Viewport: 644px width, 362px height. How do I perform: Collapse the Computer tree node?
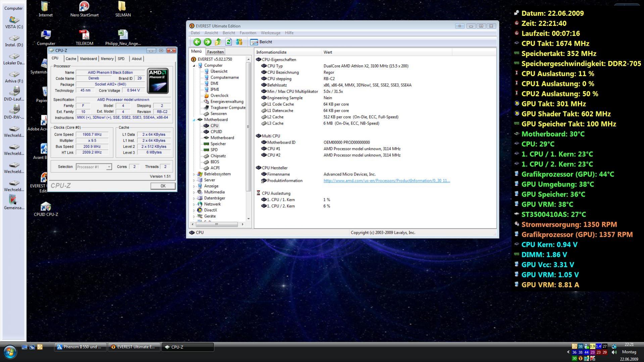click(x=194, y=66)
